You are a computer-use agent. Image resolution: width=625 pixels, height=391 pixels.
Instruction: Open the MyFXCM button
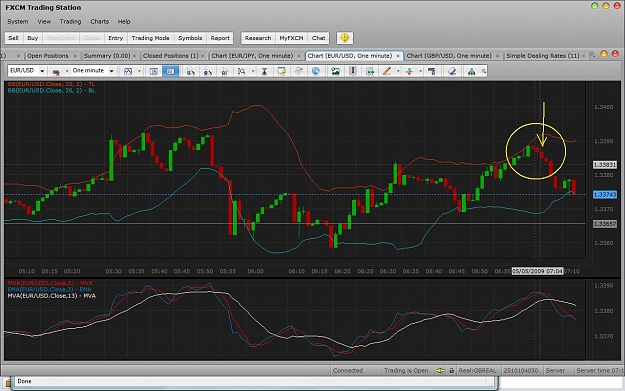[291, 38]
